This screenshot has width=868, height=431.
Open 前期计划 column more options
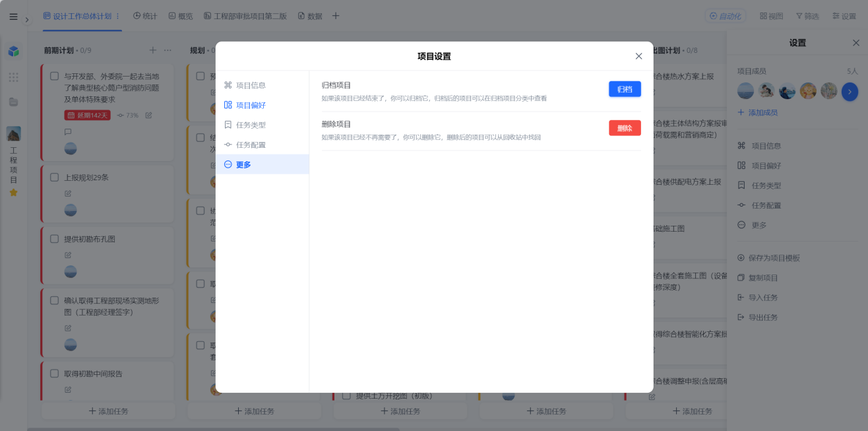(168, 50)
